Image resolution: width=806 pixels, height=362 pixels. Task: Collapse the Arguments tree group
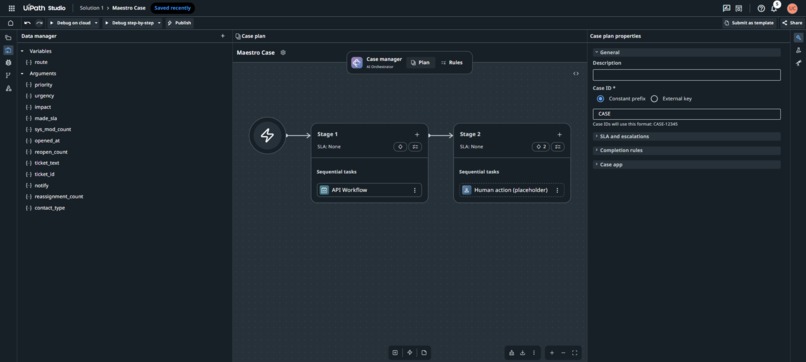[x=23, y=74]
